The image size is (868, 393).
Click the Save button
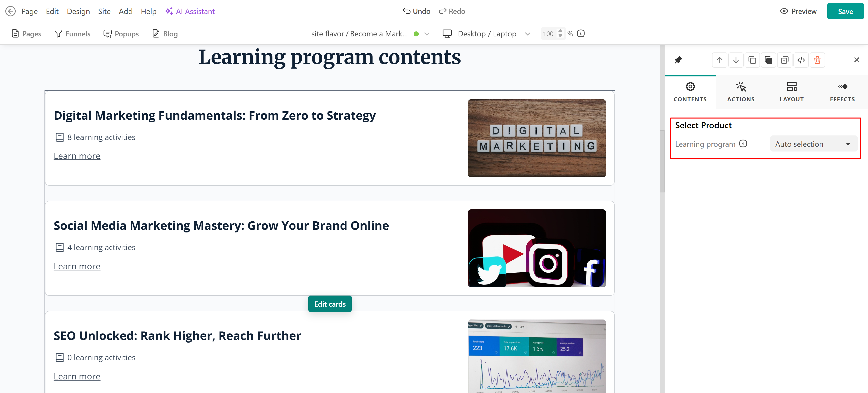[845, 11]
